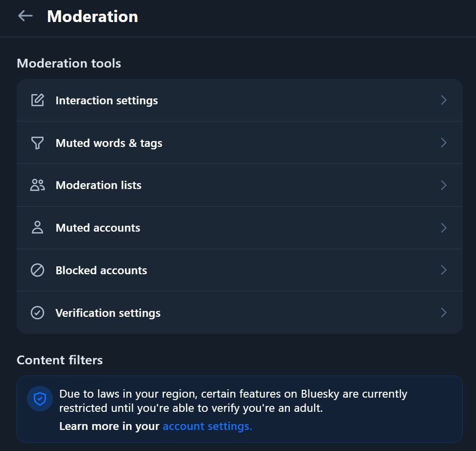Image resolution: width=476 pixels, height=451 pixels.
Task: Click the chevron at the end of Blocked accounts
Action: tap(444, 270)
